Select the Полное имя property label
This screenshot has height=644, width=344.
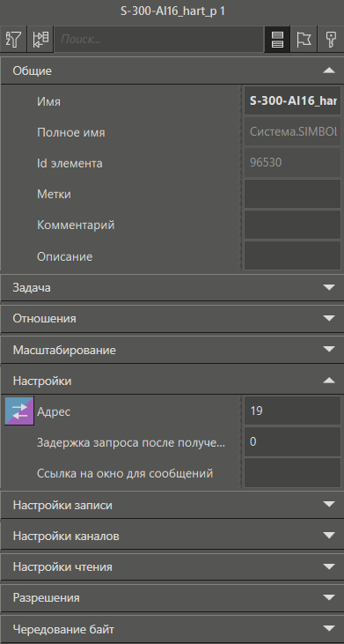[71, 132]
